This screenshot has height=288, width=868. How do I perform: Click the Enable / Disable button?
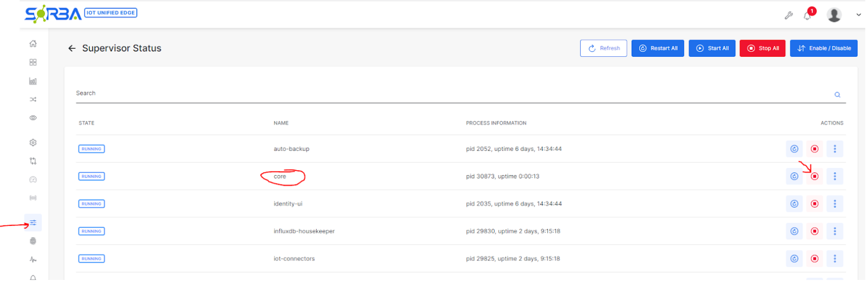824,48
